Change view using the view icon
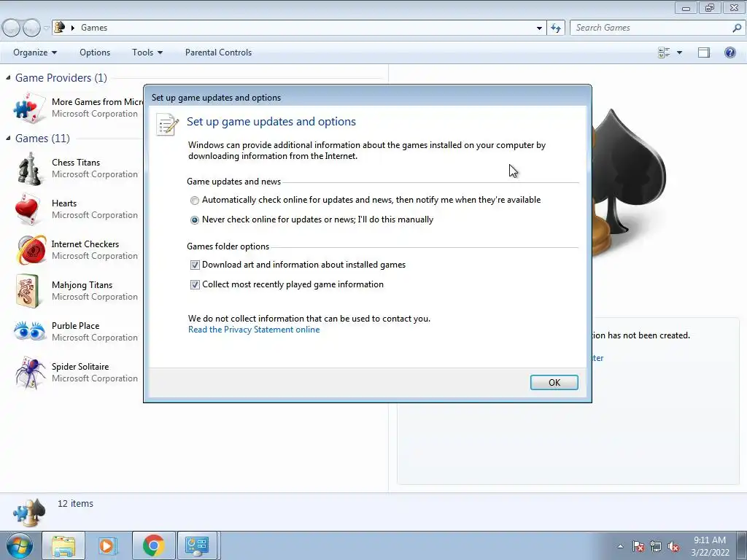Screen dimensions: 747x560 pyautogui.click(x=664, y=52)
